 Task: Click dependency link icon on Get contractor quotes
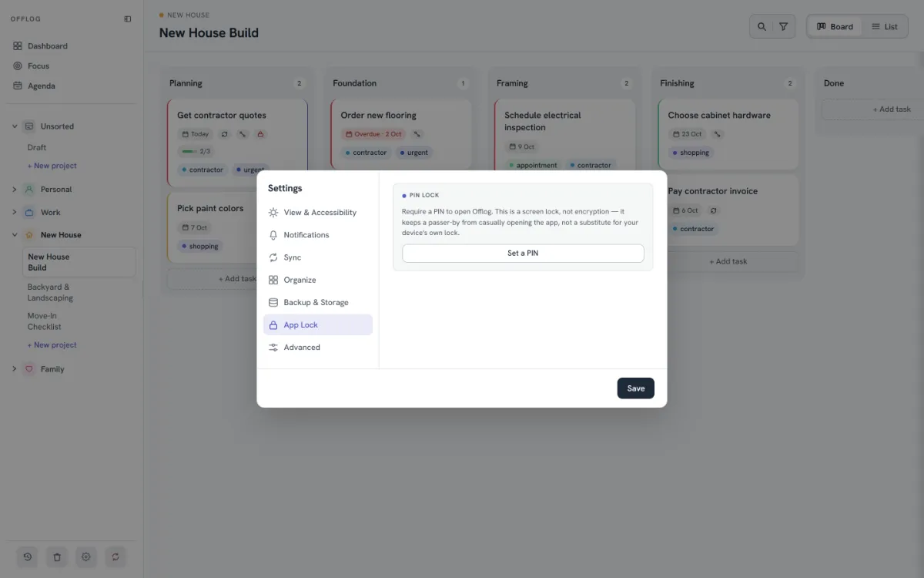(243, 134)
